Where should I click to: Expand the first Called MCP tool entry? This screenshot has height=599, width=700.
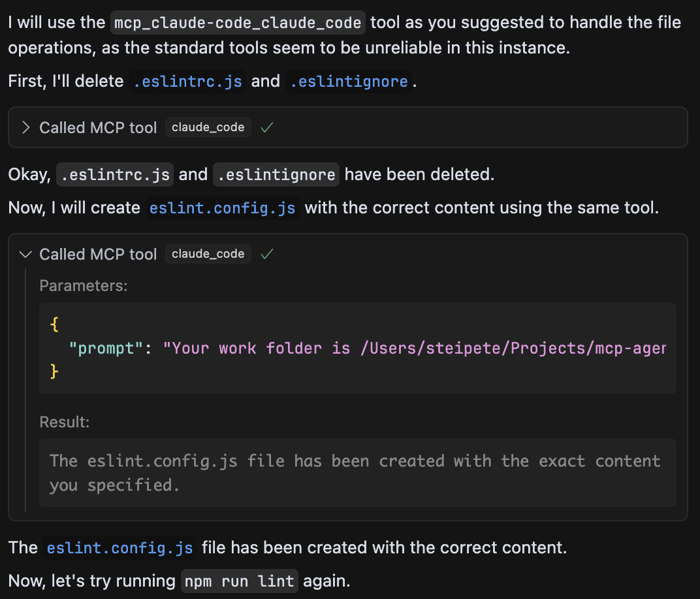coord(25,128)
